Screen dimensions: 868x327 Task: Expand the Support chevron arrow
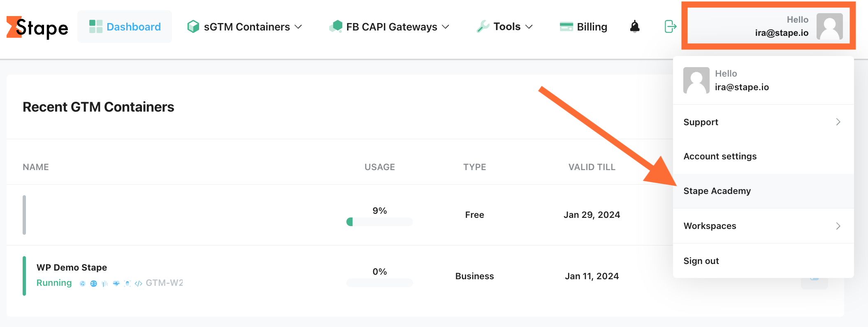[x=838, y=122]
